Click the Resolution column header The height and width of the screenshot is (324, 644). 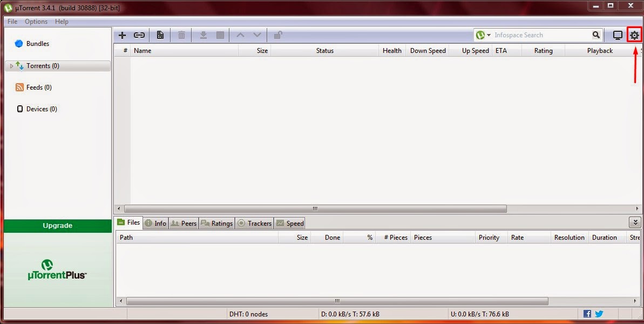[570, 238]
